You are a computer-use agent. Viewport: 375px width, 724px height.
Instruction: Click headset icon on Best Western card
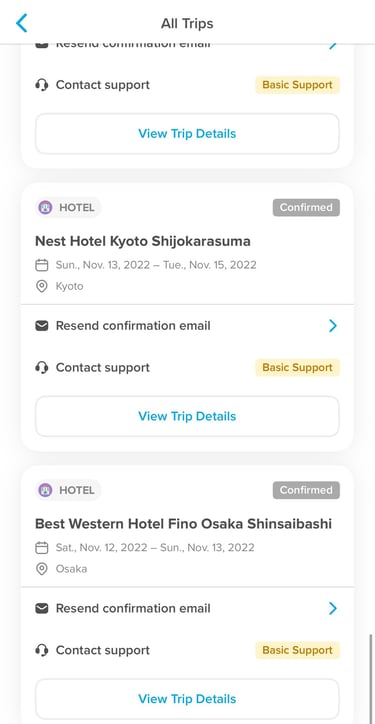[42, 650]
